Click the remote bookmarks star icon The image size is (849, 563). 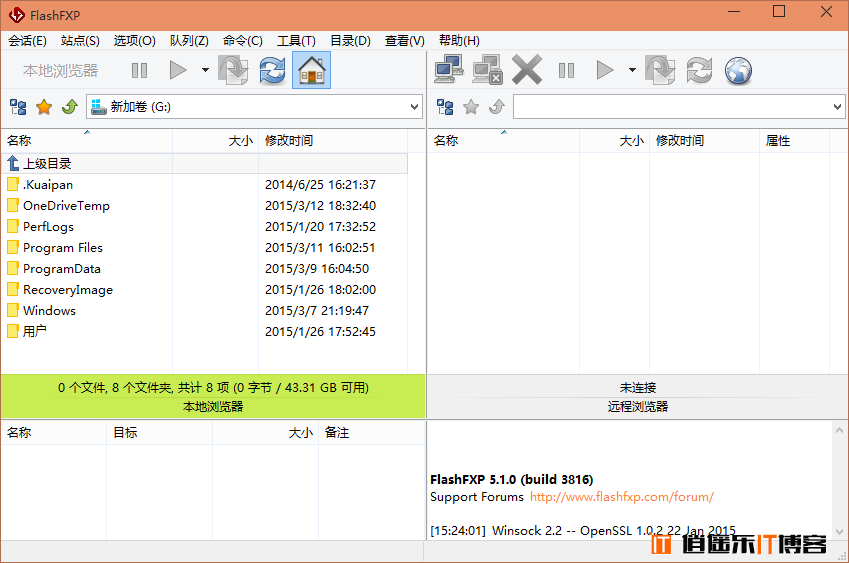[471, 107]
